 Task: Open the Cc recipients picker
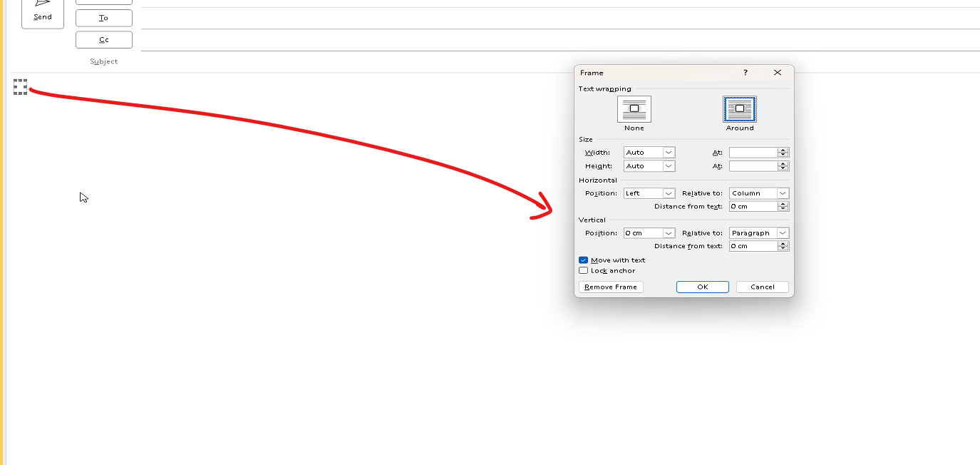click(104, 40)
